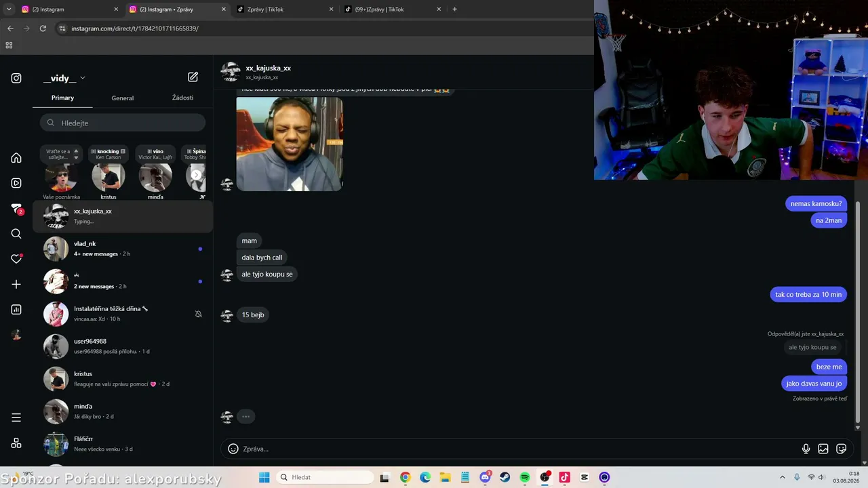Attach a photo with the image icon

(x=823, y=449)
